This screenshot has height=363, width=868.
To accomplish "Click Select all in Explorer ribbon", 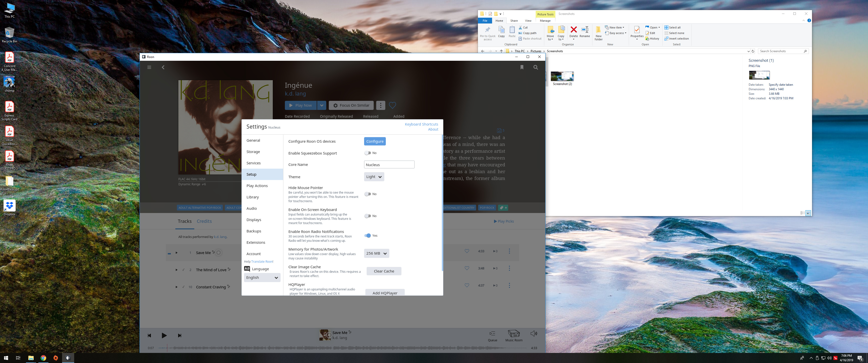I will coord(672,28).
